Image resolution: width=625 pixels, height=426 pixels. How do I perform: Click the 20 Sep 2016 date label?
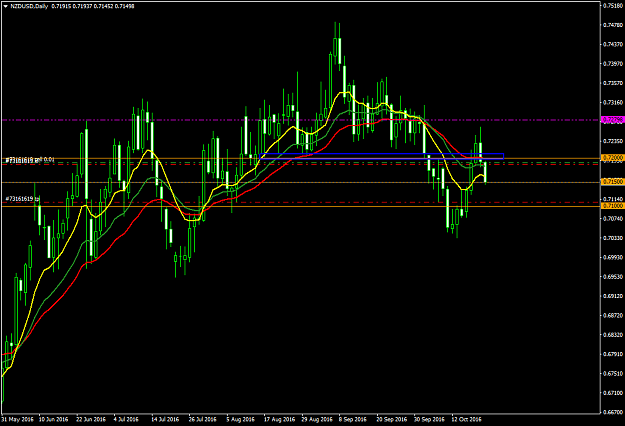pyautogui.click(x=392, y=419)
